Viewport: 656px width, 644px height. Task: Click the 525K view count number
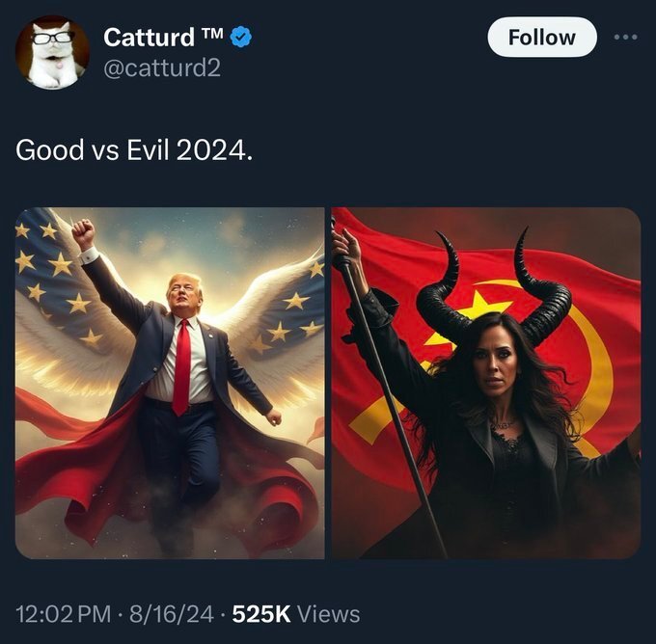262,613
